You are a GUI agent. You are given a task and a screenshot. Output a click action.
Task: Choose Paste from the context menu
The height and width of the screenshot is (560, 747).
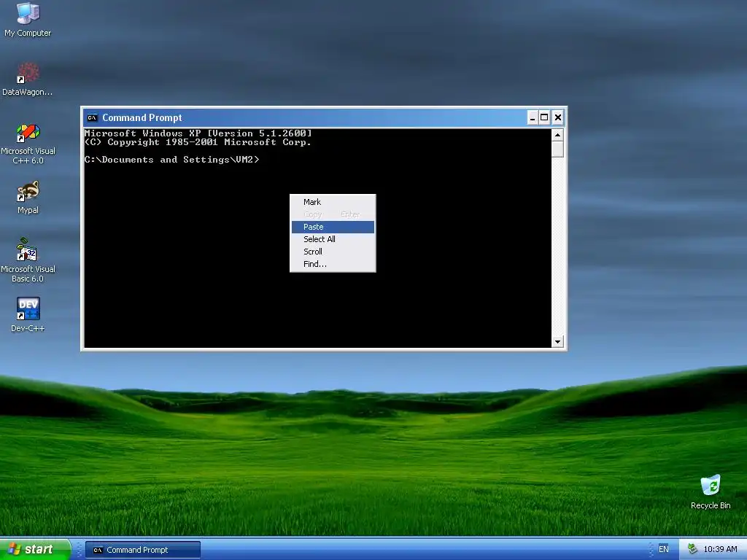333,227
